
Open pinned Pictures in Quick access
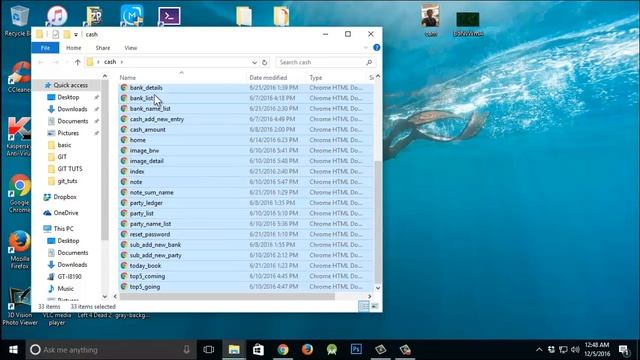tap(68, 133)
